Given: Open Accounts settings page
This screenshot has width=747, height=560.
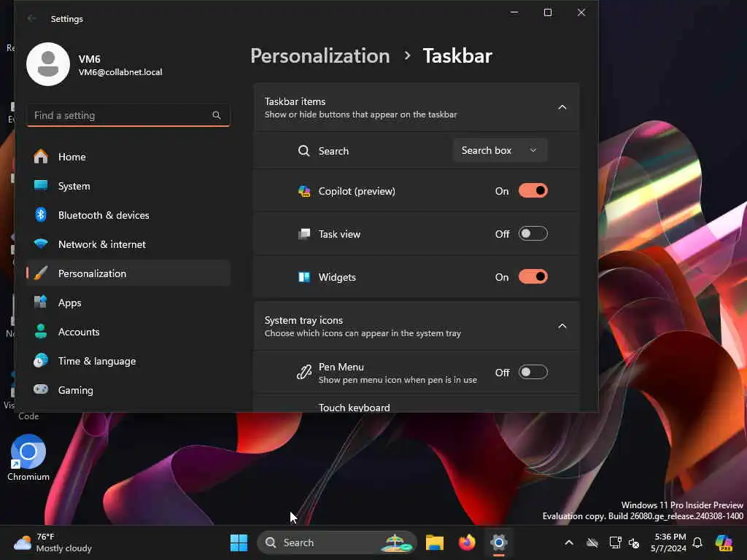Looking at the screenshot, I should point(128,332).
